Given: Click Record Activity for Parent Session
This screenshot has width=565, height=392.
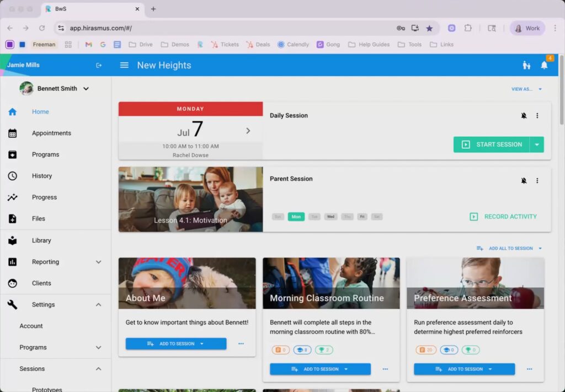Looking at the screenshot, I should 503,217.
